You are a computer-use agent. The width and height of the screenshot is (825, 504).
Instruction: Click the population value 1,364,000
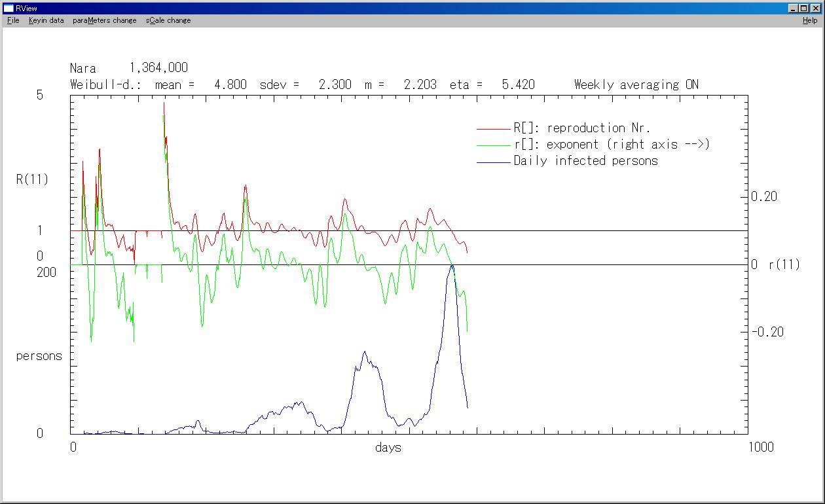tap(158, 68)
